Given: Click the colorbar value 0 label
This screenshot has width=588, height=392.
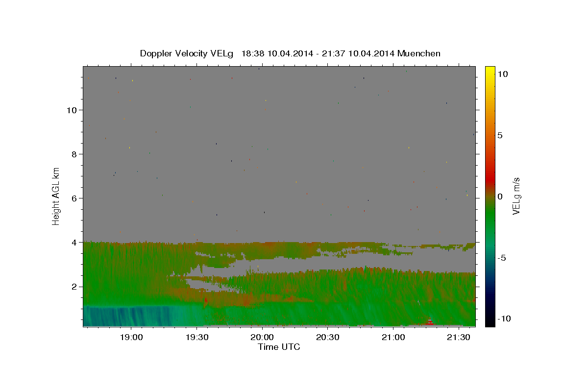Looking at the screenshot, I should [x=500, y=196].
